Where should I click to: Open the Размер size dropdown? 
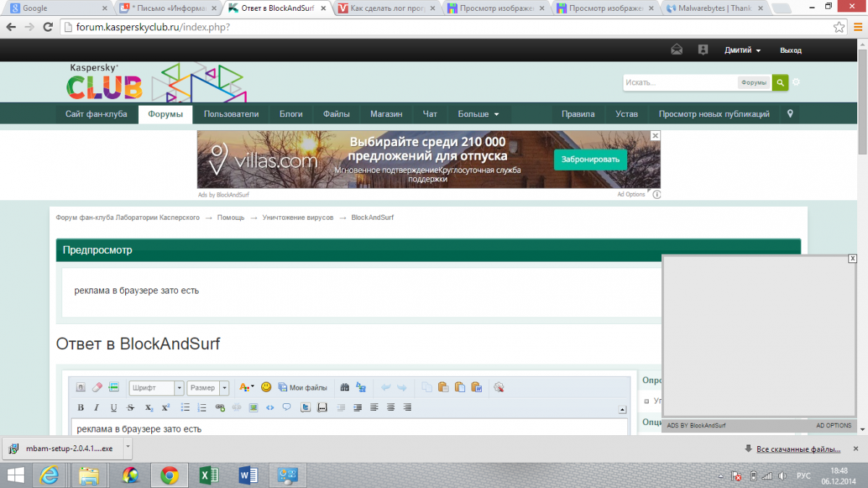pyautogui.click(x=208, y=388)
